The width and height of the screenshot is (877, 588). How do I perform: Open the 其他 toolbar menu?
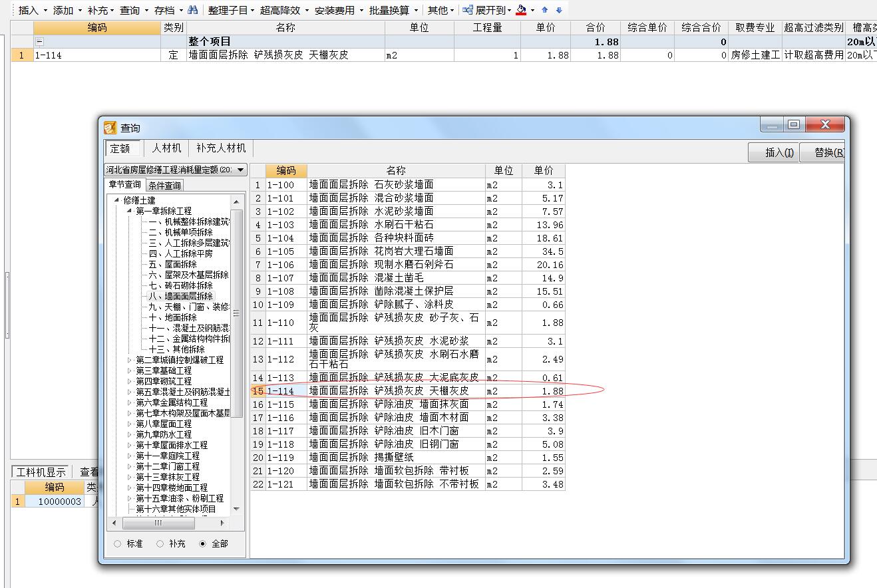[x=440, y=10]
